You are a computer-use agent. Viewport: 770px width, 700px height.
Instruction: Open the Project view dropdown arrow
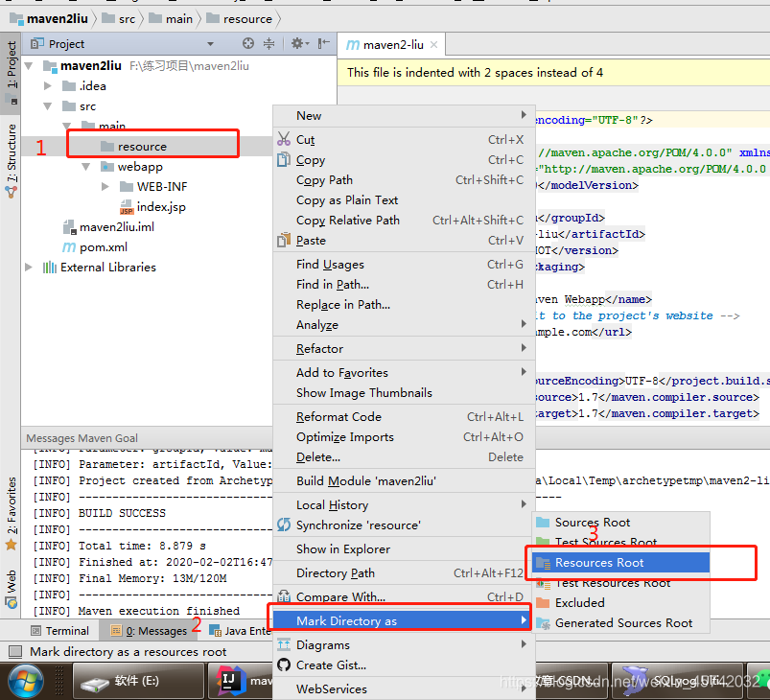211,44
